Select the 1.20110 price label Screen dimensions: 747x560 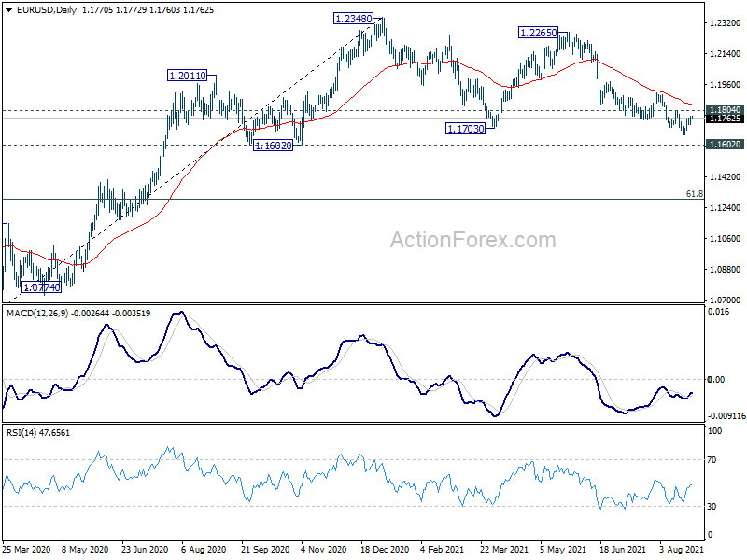click(x=188, y=76)
